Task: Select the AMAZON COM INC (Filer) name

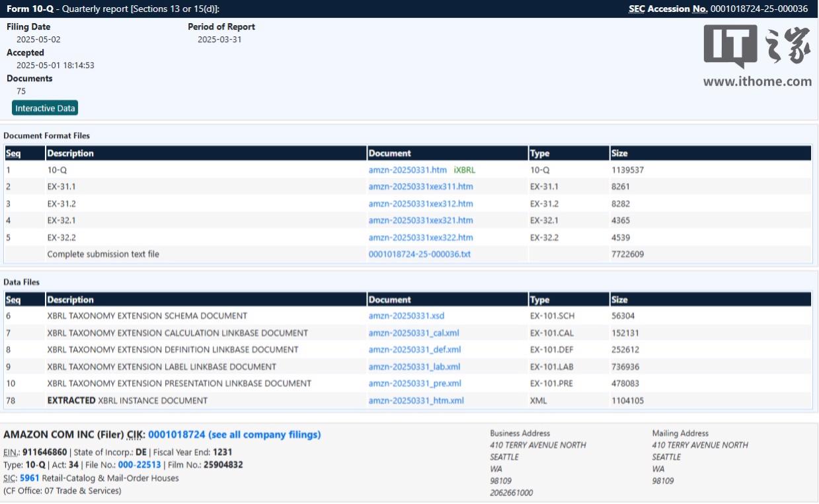Action: tap(64, 435)
